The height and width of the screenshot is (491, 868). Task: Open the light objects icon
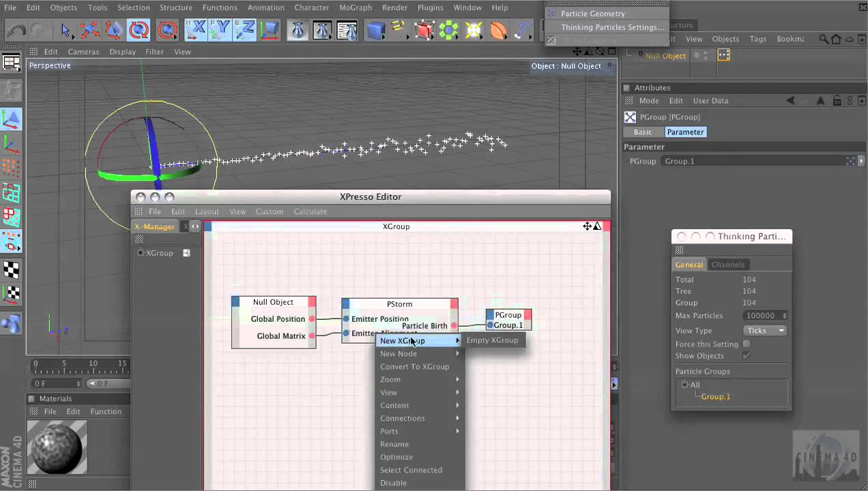(x=474, y=30)
